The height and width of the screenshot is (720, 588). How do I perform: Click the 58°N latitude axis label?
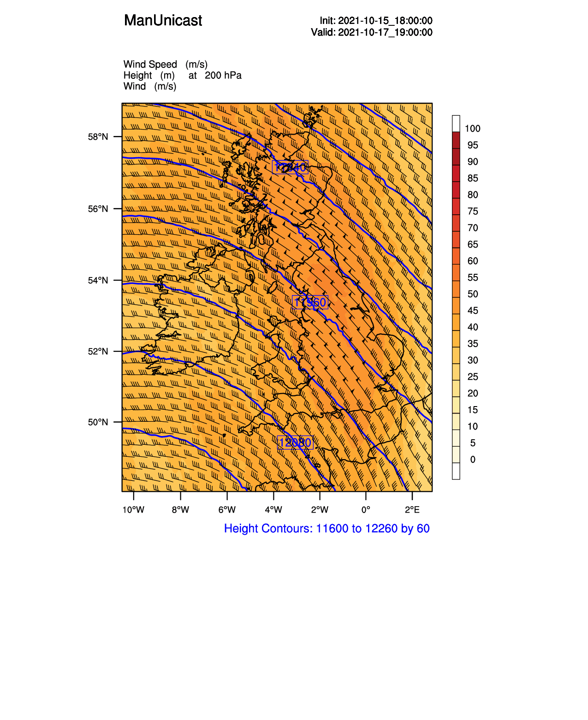(98, 137)
